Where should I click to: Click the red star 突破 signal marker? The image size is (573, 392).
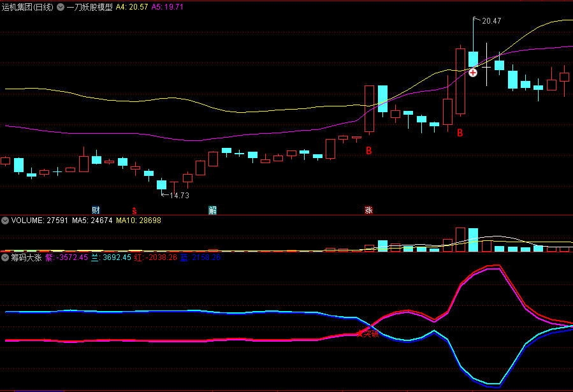point(368,333)
